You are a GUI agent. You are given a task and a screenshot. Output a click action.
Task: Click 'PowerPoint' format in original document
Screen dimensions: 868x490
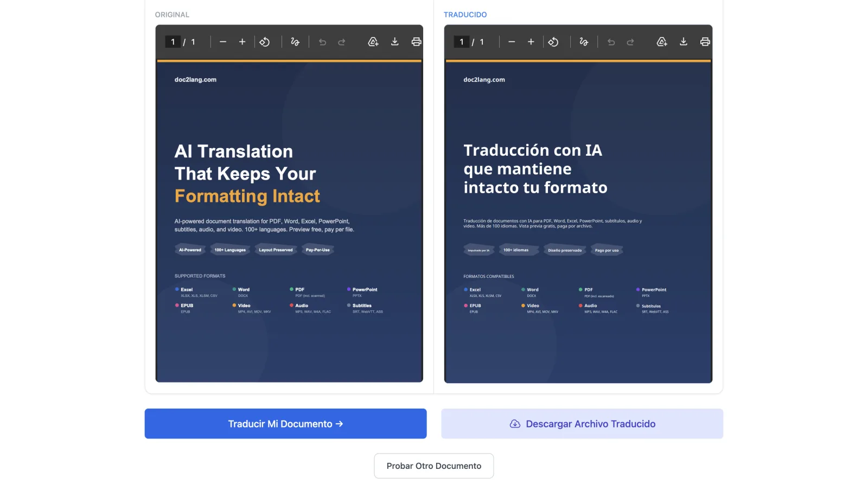click(365, 290)
